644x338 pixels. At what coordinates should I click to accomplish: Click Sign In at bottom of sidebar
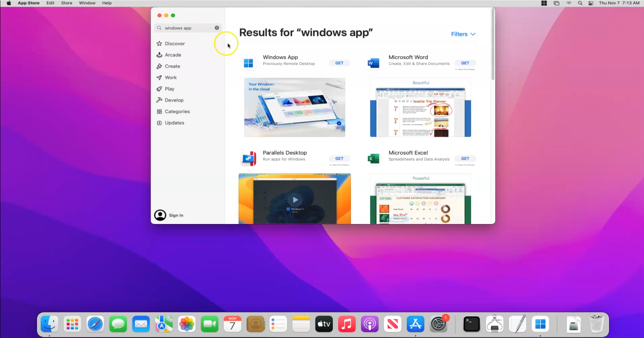[x=176, y=215]
